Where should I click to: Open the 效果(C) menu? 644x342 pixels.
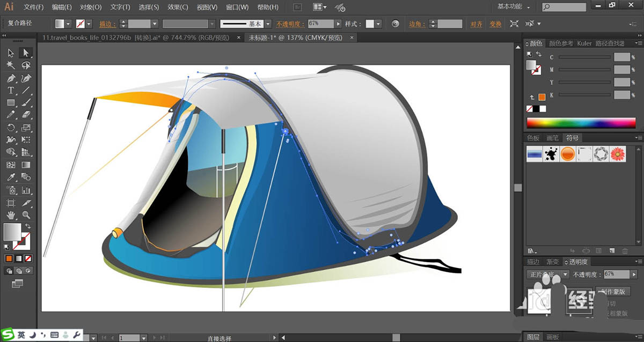coord(178,7)
